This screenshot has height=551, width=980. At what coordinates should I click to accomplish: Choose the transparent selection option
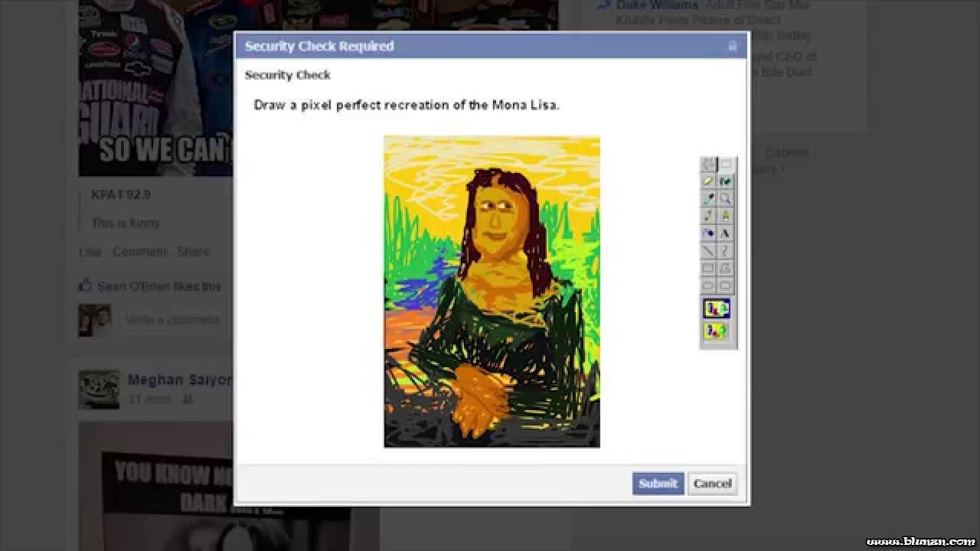click(717, 331)
